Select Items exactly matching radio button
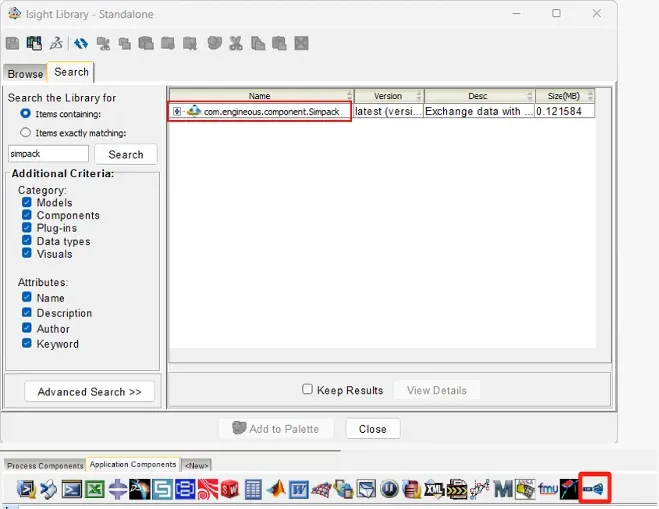Screen dimensions: 659x509 (x=25, y=132)
